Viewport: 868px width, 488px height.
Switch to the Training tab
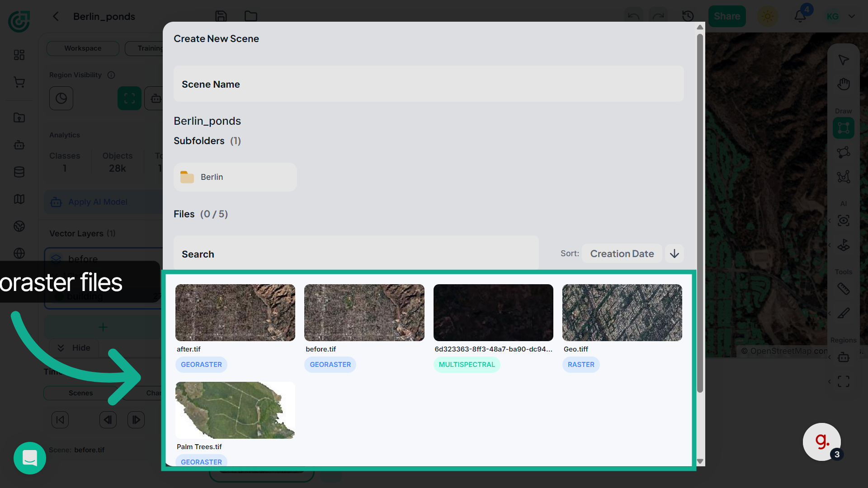point(144,48)
